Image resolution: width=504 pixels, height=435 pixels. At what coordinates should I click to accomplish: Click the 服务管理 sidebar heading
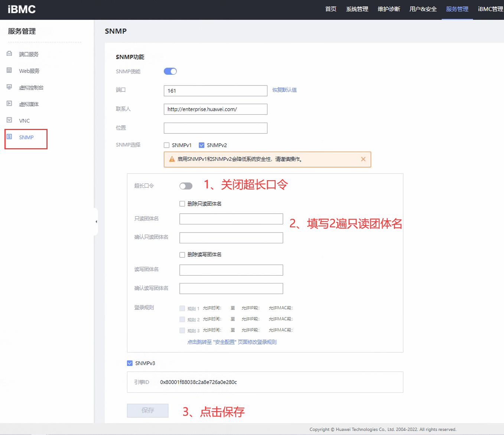[x=22, y=31]
